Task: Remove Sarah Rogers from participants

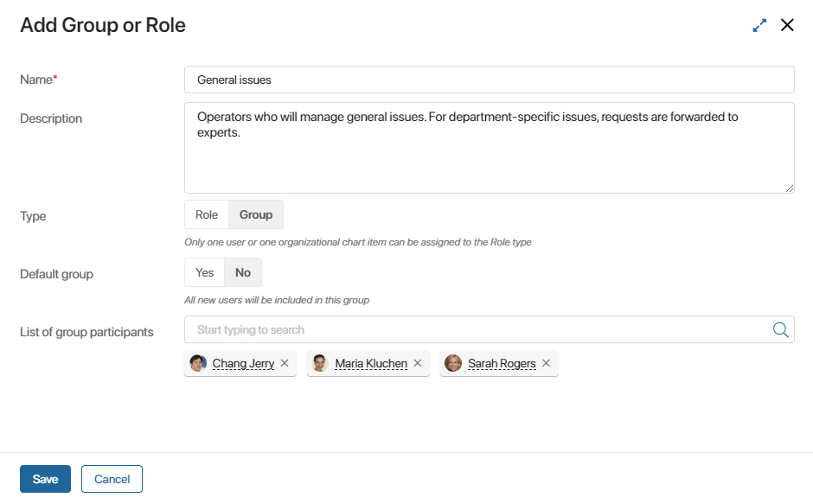Action: pyautogui.click(x=546, y=363)
